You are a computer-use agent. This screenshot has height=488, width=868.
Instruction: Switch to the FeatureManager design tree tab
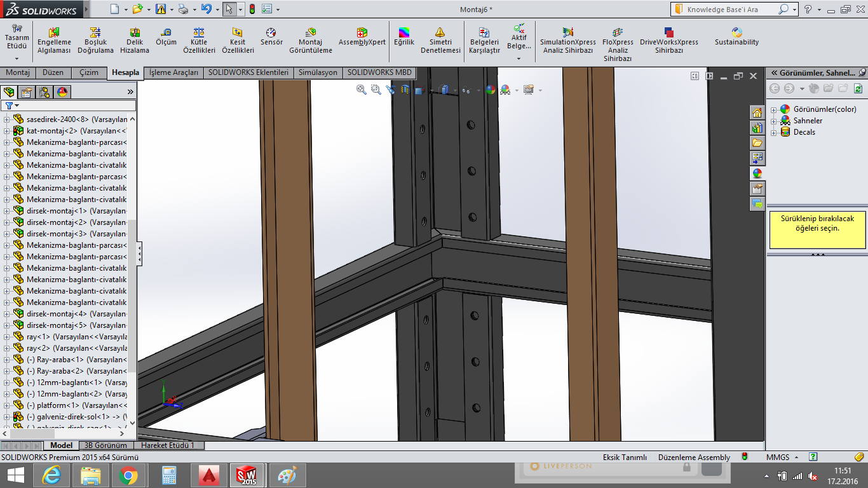(x=9, y=92)
